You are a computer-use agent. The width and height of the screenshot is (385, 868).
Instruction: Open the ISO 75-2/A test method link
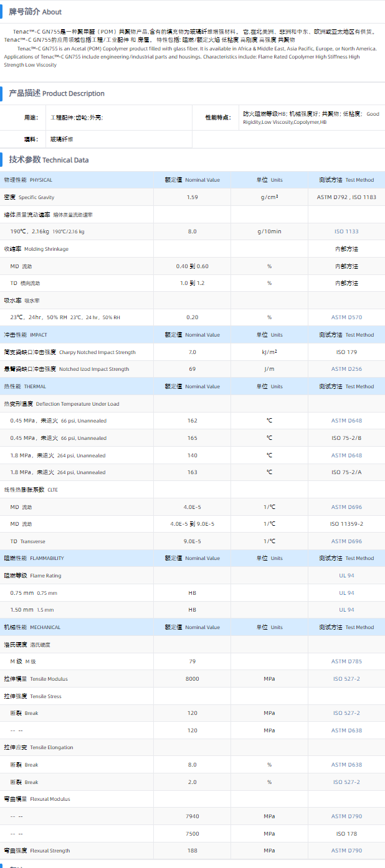(x=346, y=472)
